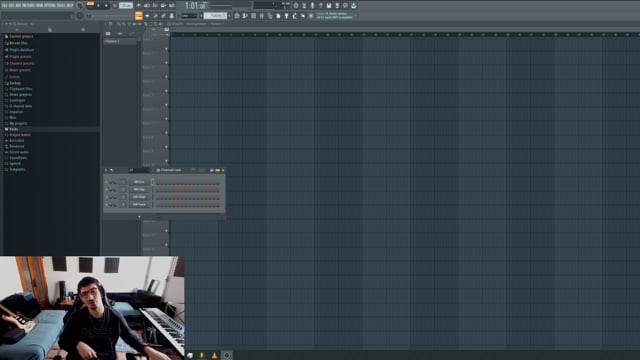
Task: Mute playlist Track 4 green toggle
Action: (x=166, y=91)
